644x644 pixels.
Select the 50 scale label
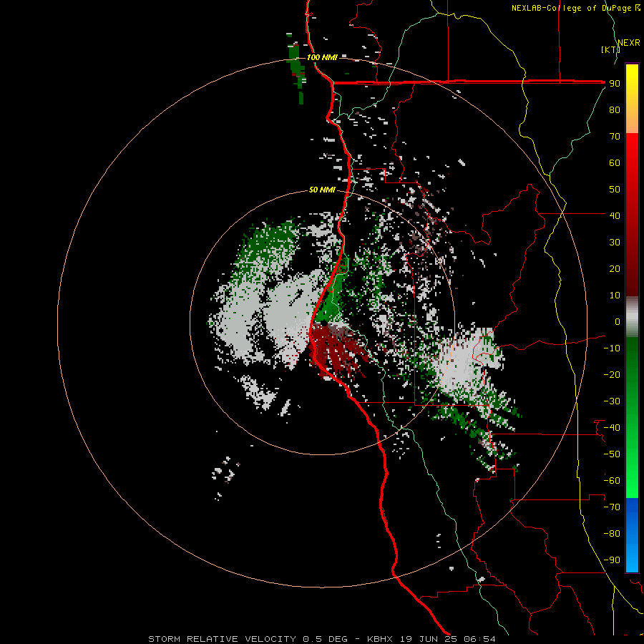tap(615, 190)
